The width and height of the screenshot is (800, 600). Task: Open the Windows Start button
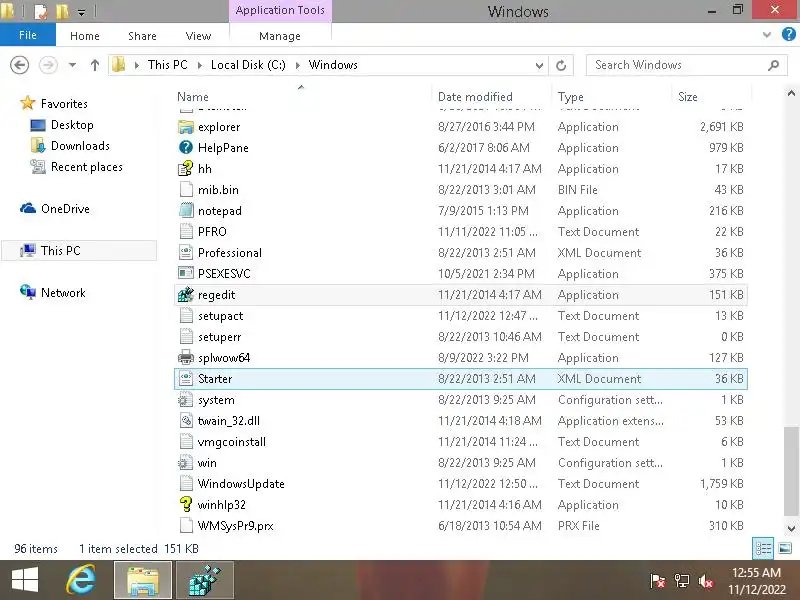pyautogui.click(x=24, y=580)
